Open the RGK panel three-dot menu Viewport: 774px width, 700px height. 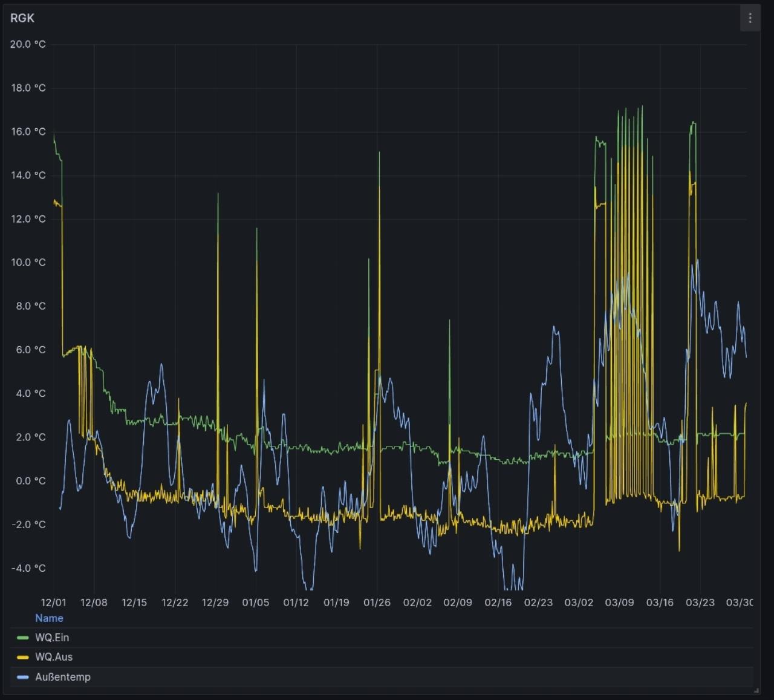tap(750, 18)
